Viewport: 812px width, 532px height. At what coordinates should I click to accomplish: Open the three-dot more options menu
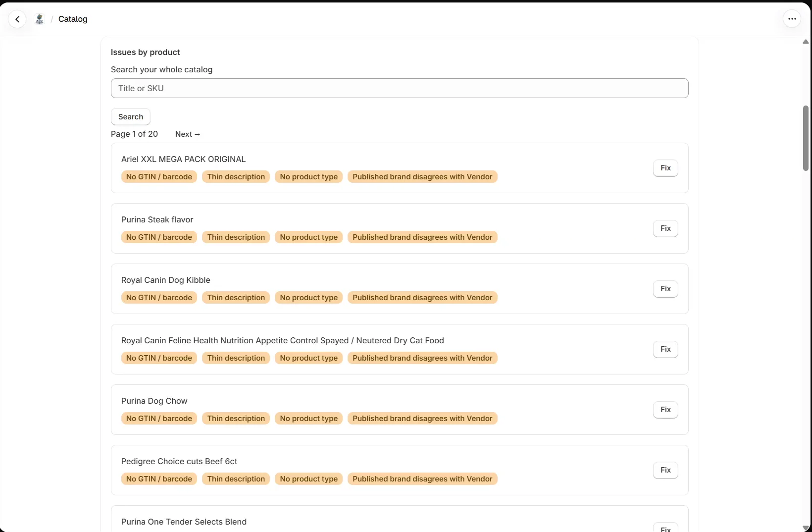pos(792,19)
